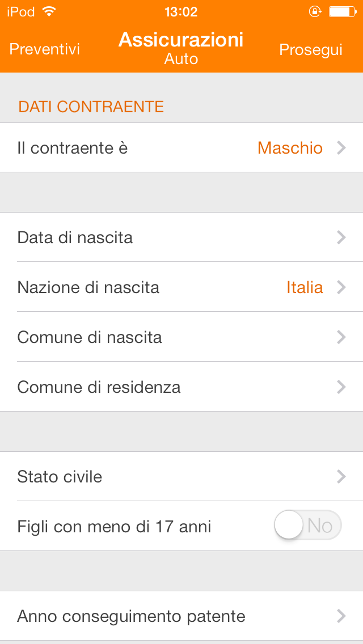Go back to Preventivi

click(x=45, y=49)
